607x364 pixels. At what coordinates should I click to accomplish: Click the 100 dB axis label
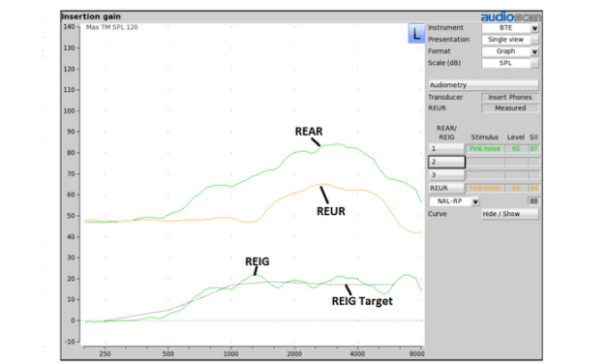pyautogui.click(x=69, y=110)
